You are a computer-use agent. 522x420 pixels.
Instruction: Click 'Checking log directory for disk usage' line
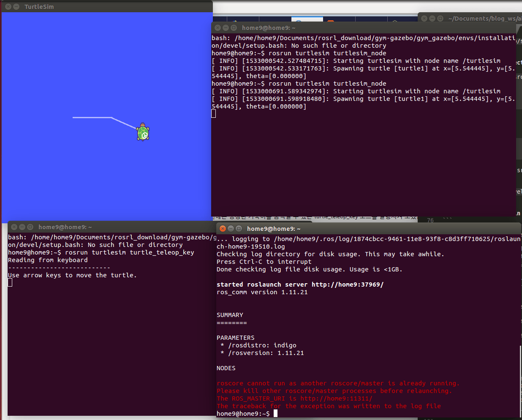tap(330, 254)
